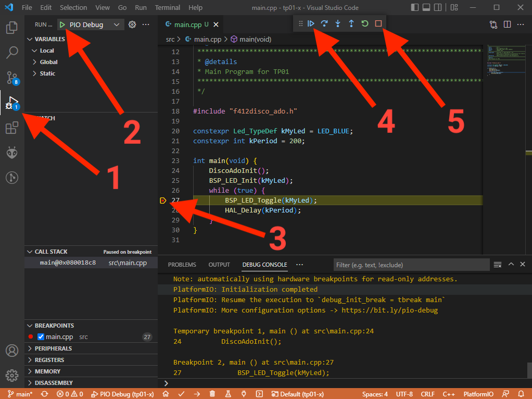Click the debug console filter field
This screenshot has height=399, width=532.
coord(412,265)
